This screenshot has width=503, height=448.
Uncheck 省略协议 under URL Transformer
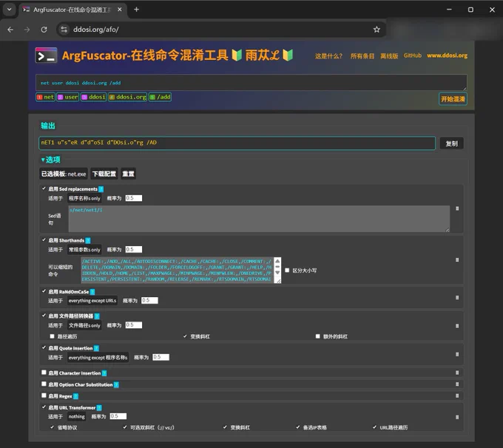[x=52, y=427]
